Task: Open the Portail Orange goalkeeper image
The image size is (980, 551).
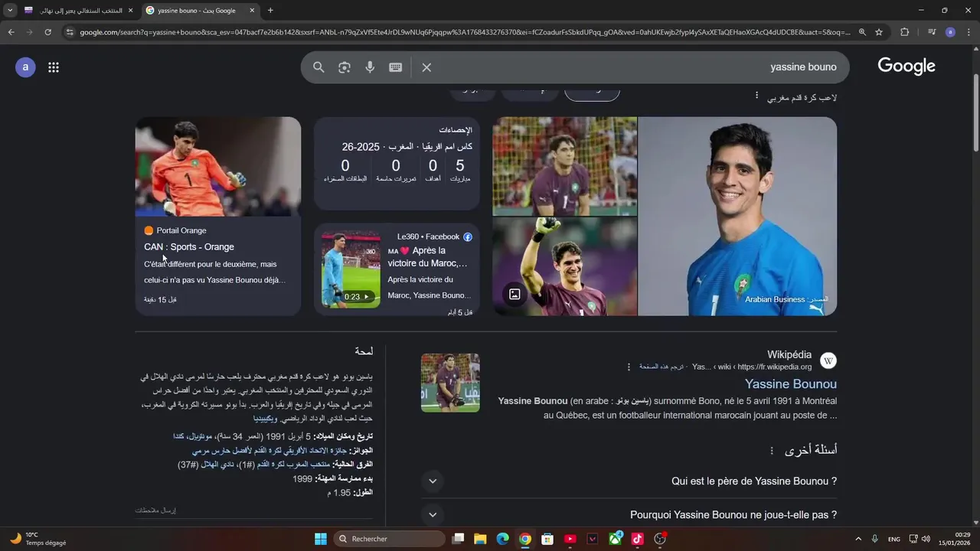Action: click(218, 167)
